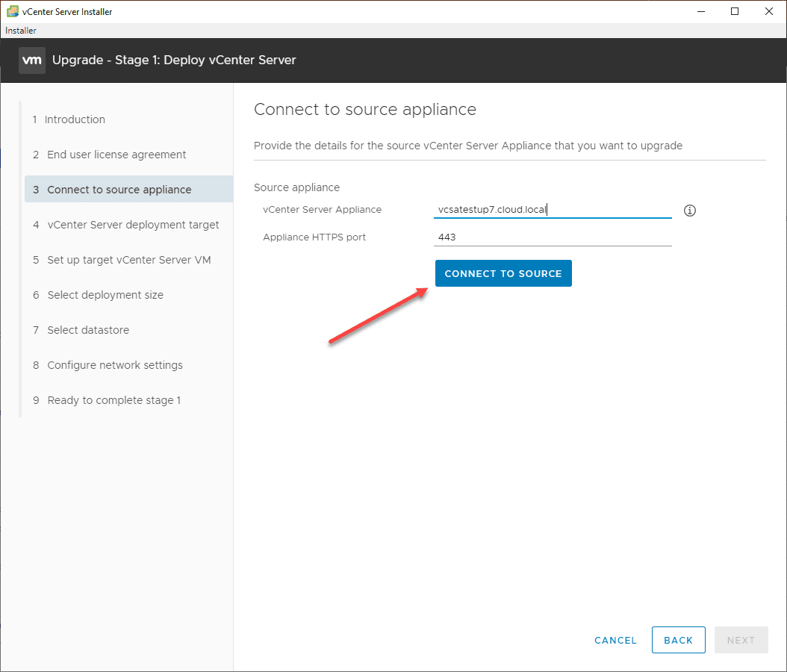Click the Appliance HTTPS port field
The height and width of the screenshot is (672, 787).
click(x=553, y=237)
